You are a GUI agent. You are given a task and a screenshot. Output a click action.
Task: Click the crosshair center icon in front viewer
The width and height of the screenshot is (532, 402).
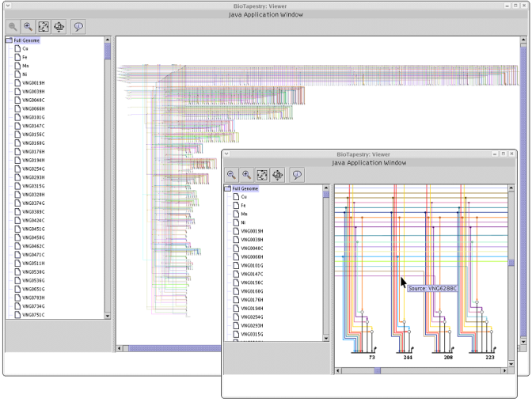278,175
